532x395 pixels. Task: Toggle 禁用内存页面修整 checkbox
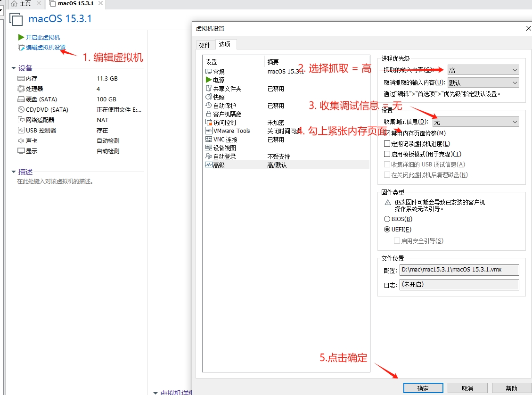pyautogui.click(x=387, y=133)
